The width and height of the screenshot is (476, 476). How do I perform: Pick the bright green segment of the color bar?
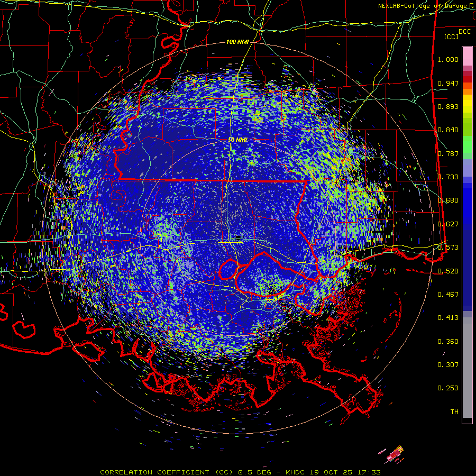(467, 144)
